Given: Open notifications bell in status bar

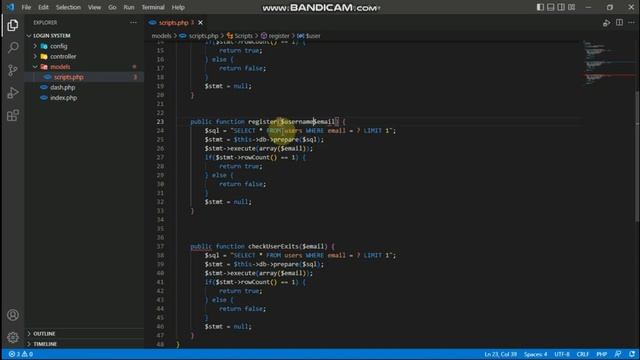Looking at the screenshot, I should point(632,354).
